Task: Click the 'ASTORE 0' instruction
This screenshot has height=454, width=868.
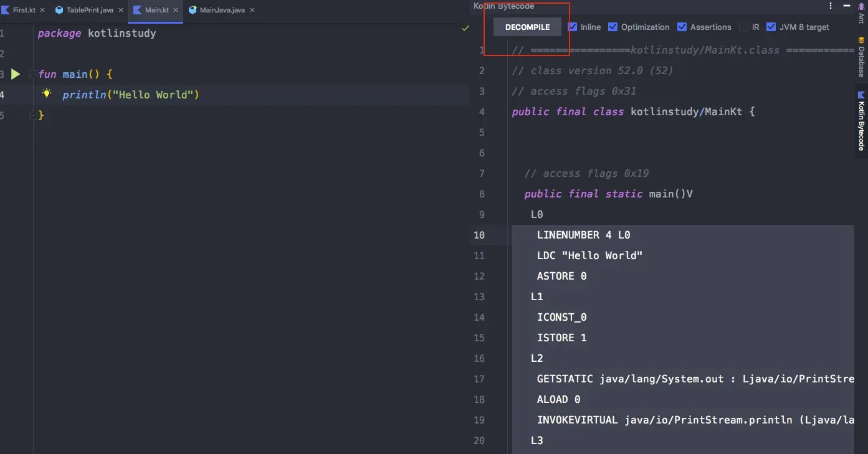Action: (x=562, y=276)
